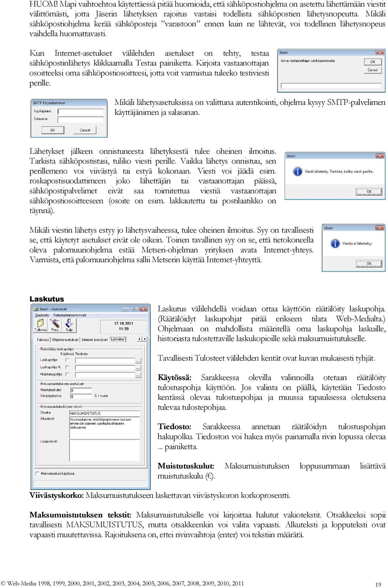This screenshot has height=588, width=388.
Task: Click the Lopputeksti text area
Action: [x=105, y=450]
